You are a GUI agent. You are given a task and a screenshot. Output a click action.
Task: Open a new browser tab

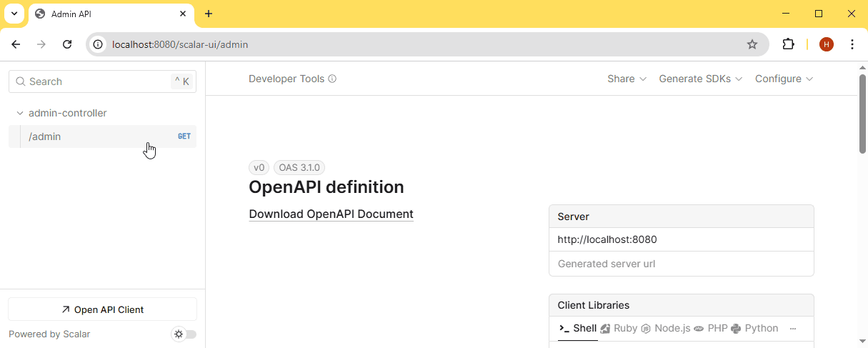click(x=209, y=14)
